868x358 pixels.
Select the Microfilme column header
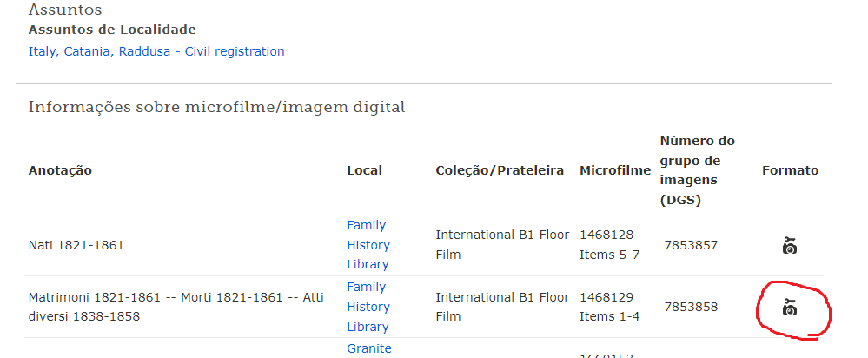point(615,169)
